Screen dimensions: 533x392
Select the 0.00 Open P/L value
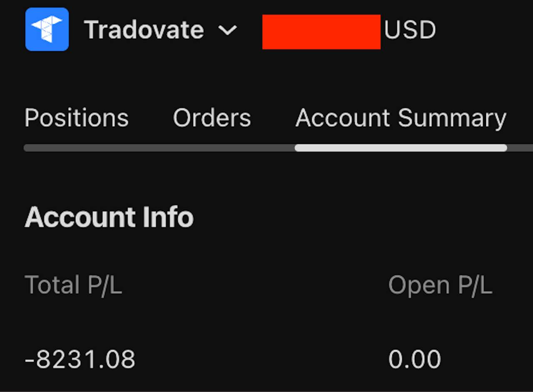tap(414, 359)
